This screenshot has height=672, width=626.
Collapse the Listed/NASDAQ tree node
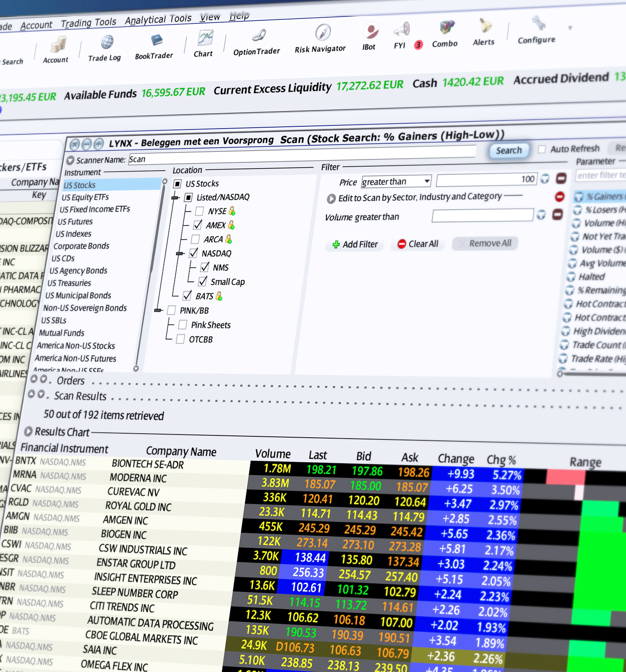click(175, 198)
